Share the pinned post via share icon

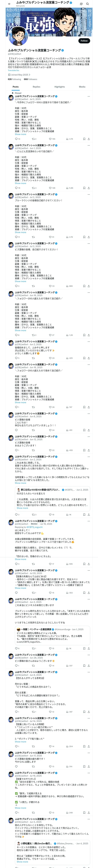89,139
